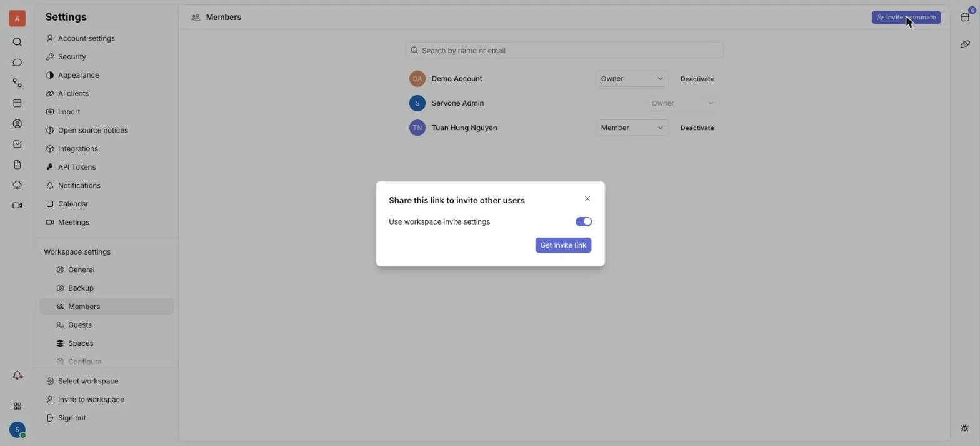Image resolution: width=980 pixels, height=446 pixels.
Task: Click the bug icon at bottom right
Action: [964, 428]
